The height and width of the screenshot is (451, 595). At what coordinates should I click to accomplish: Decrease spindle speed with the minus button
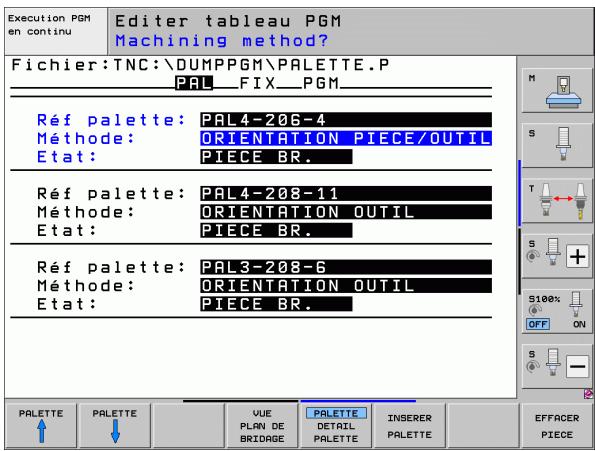click(577, 366)
